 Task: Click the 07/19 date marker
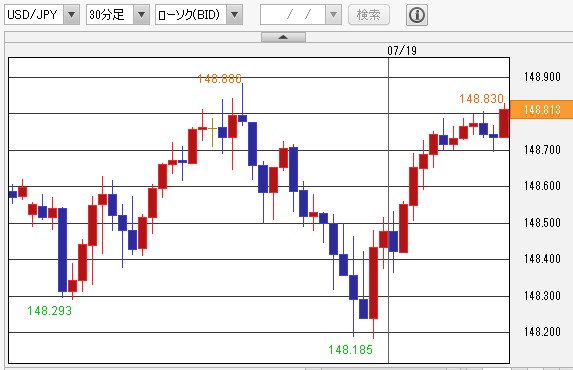click(x=402, y=50)
